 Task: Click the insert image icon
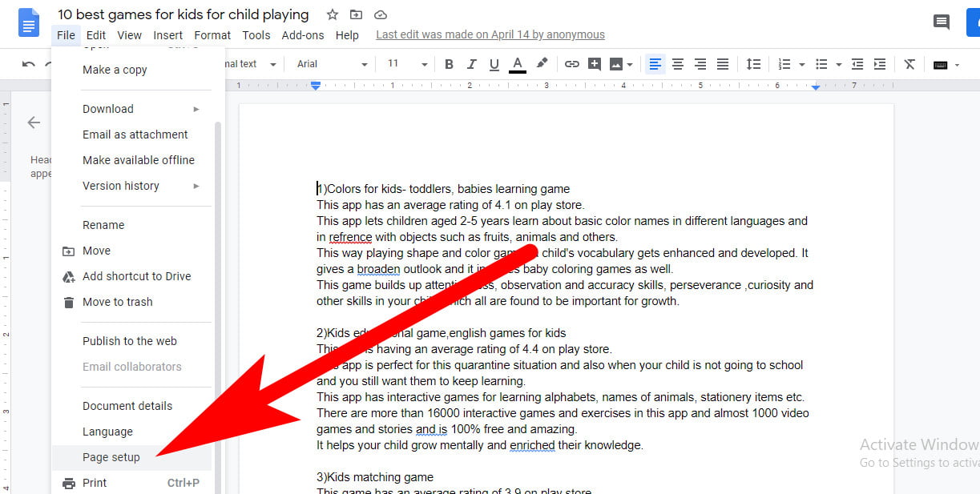click(616, 64)
